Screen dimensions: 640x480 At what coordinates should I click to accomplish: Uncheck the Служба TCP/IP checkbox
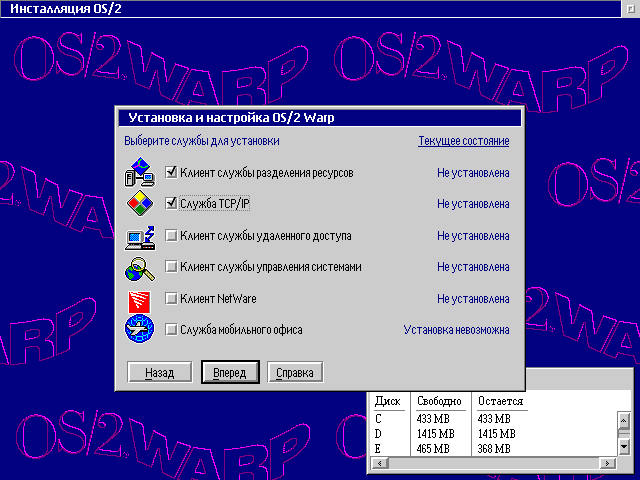pos(171,203)
